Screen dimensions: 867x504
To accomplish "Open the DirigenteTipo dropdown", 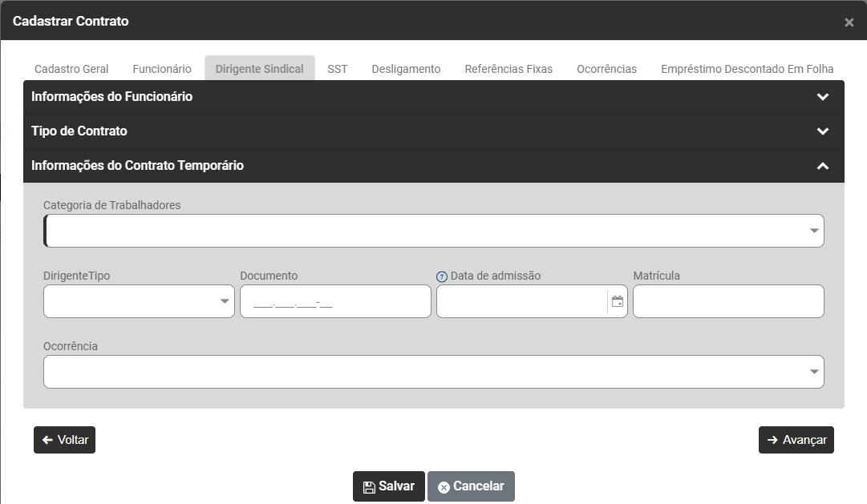I will [139, 301].
